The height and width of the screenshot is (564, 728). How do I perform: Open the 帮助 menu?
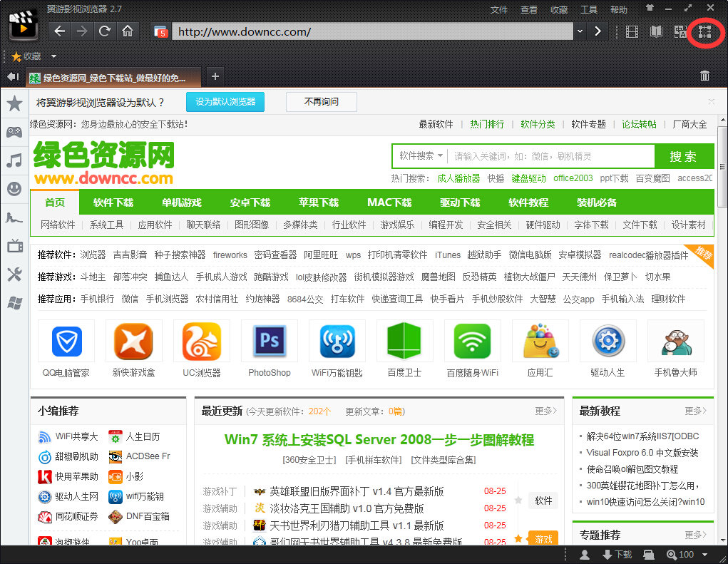click(618, 9)
